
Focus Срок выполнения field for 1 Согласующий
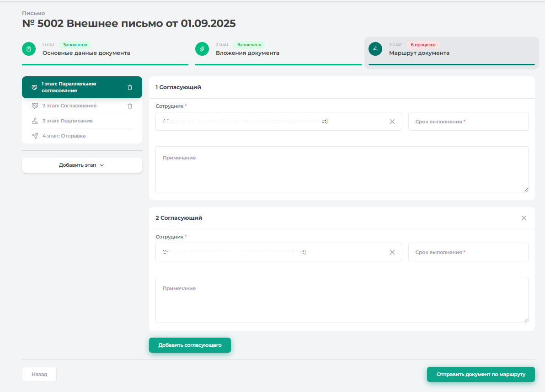[468, 122]
